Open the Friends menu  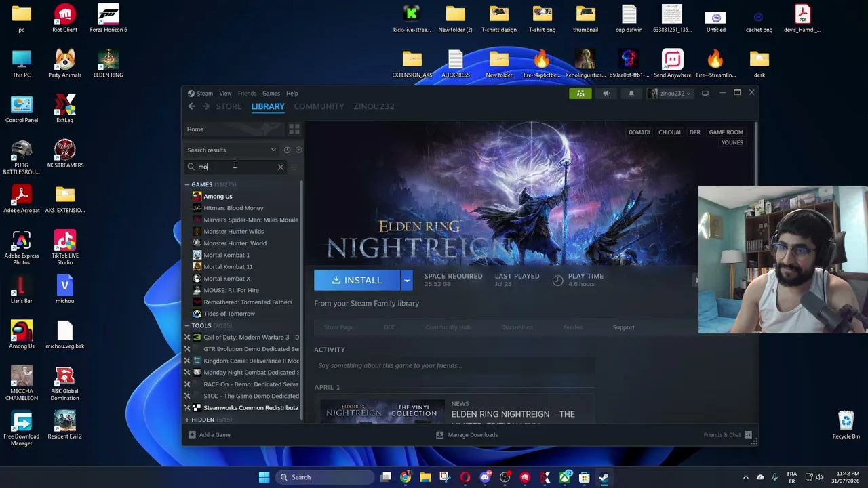(247, 94)
